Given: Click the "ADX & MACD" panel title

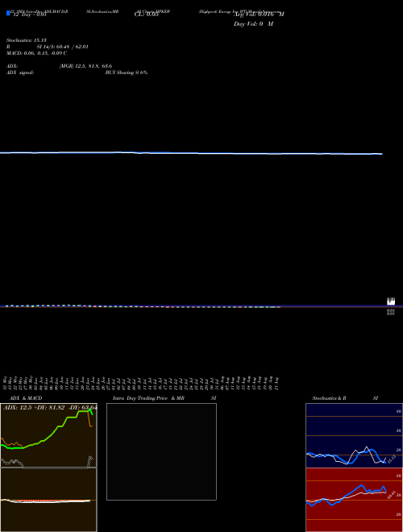Looking at the screenshot, I should click(x=26, y=398).
